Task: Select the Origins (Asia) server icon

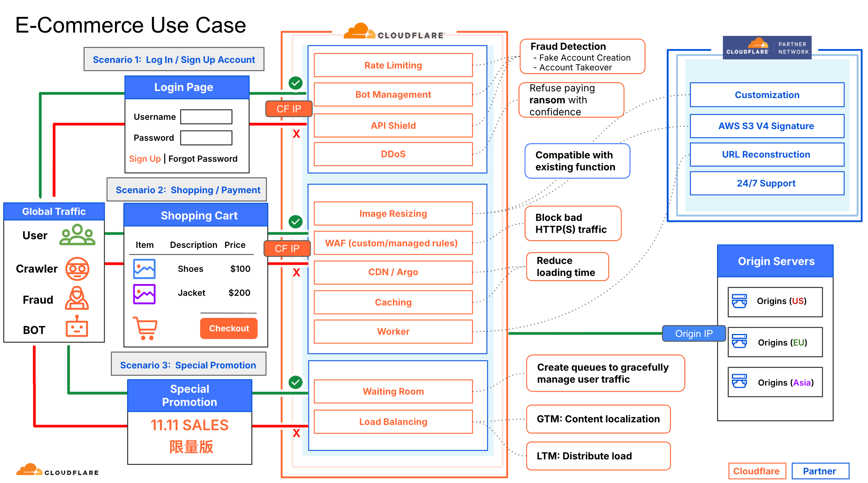Action: [739, 381]
